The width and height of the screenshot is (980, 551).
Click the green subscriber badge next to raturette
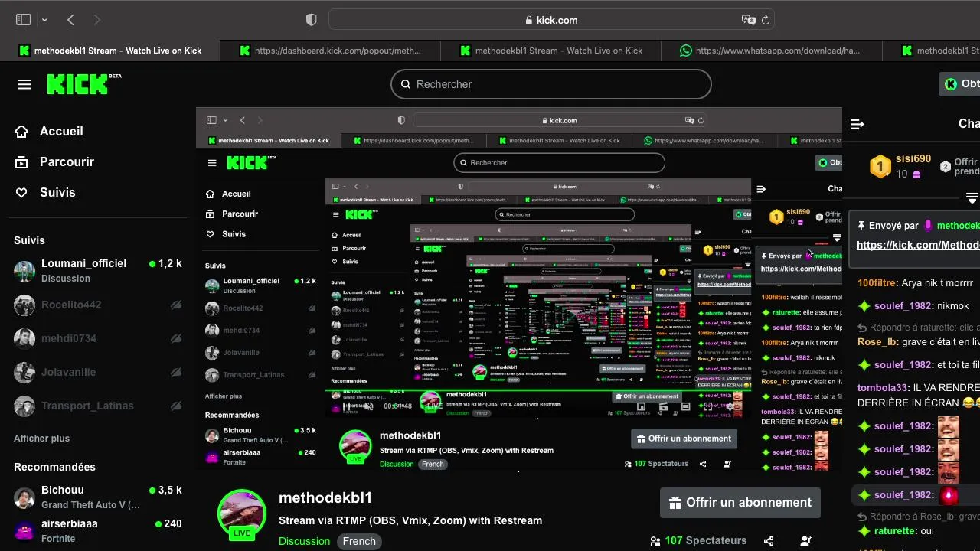coord(864,531)
